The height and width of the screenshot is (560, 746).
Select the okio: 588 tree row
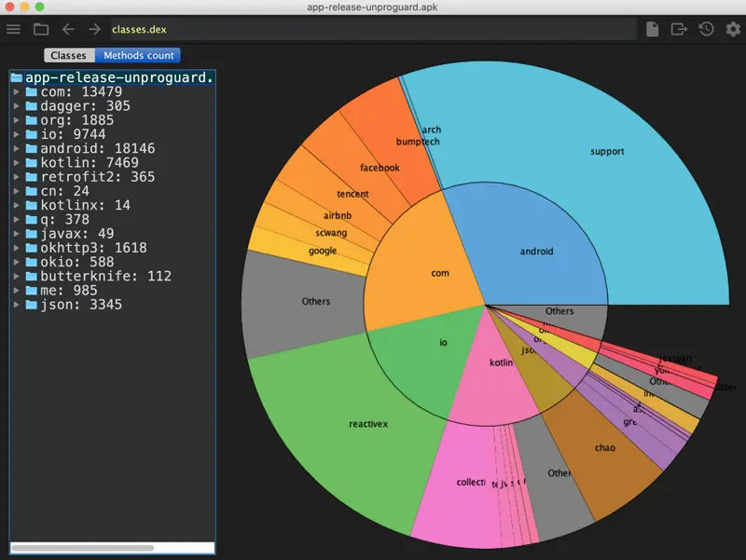tap(112, 262)
